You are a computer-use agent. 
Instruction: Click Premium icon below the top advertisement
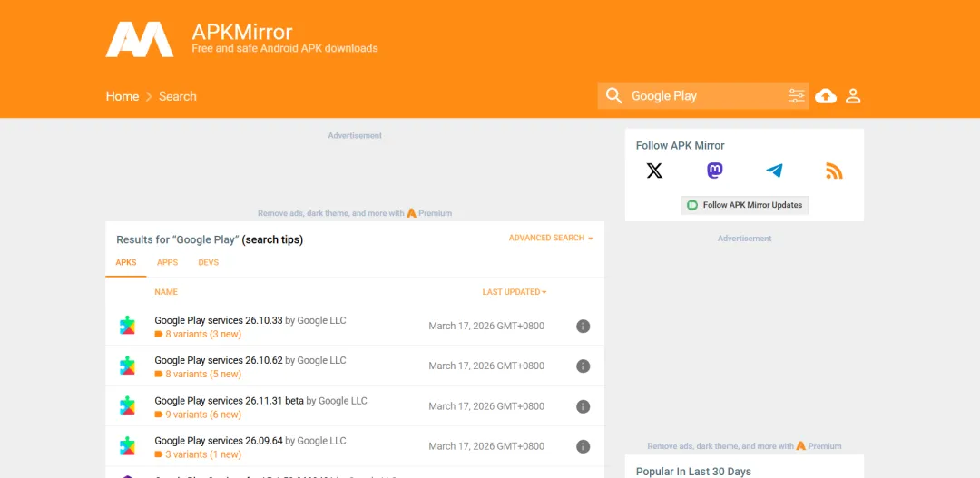(411, 213)
